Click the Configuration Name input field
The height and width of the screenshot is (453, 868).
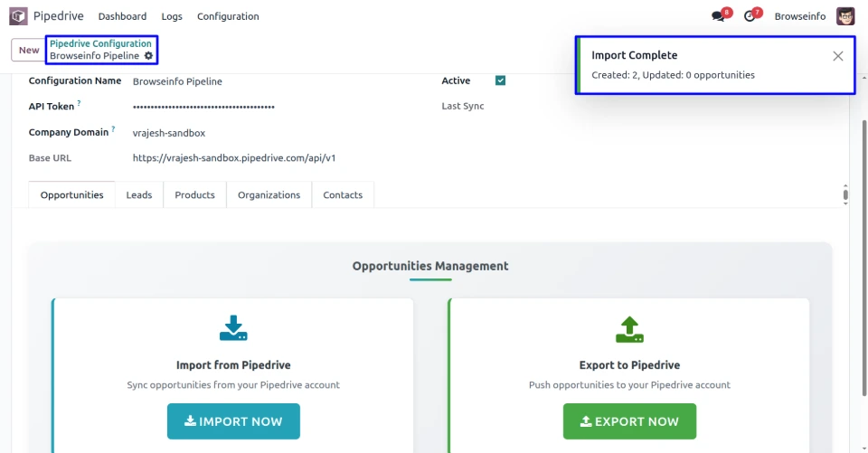[x=271, y=81]
